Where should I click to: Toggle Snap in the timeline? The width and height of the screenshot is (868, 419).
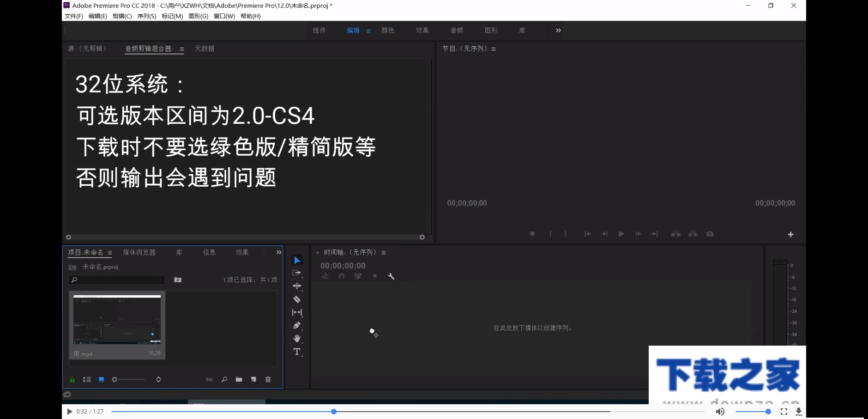342,276
